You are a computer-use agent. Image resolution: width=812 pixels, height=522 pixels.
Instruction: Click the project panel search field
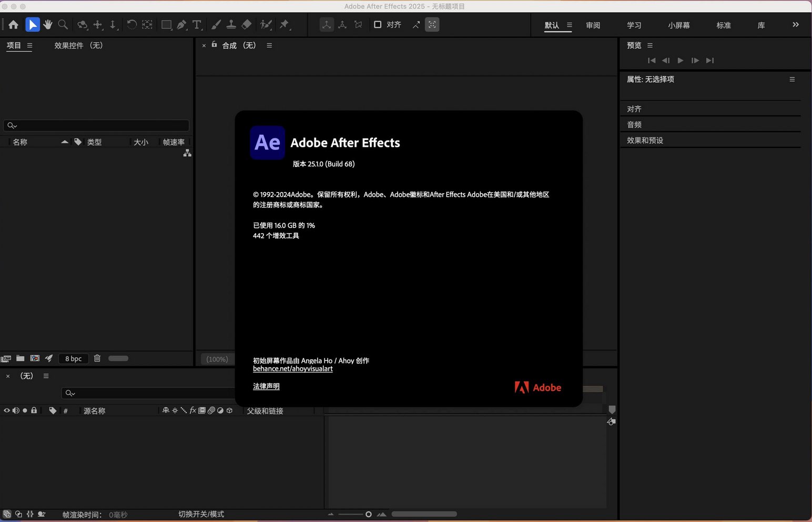click(96, 126)
